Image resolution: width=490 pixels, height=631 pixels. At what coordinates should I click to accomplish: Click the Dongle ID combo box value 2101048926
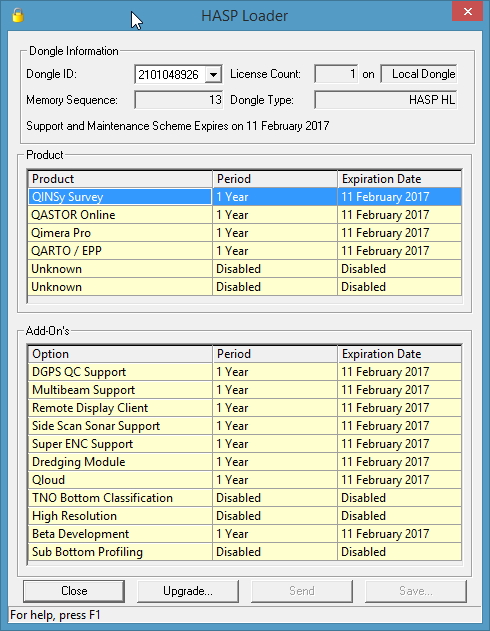point(169,74)
